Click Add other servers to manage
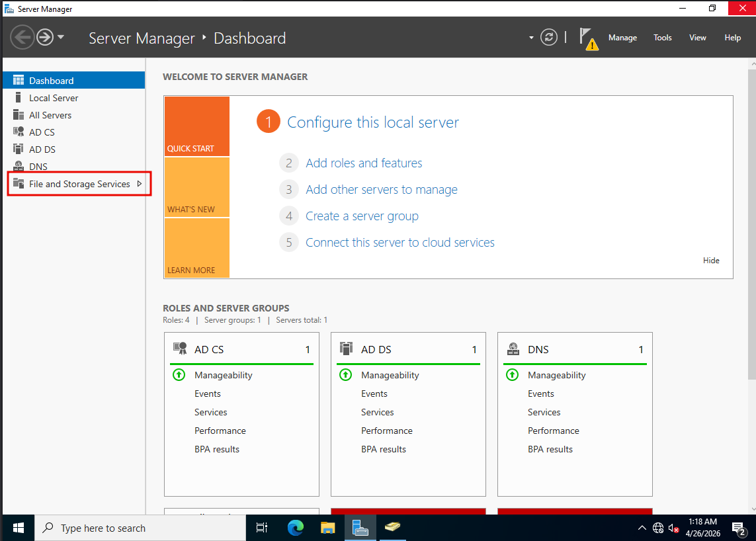The width and height of the screenshot is (756, 541). point(382,190)
